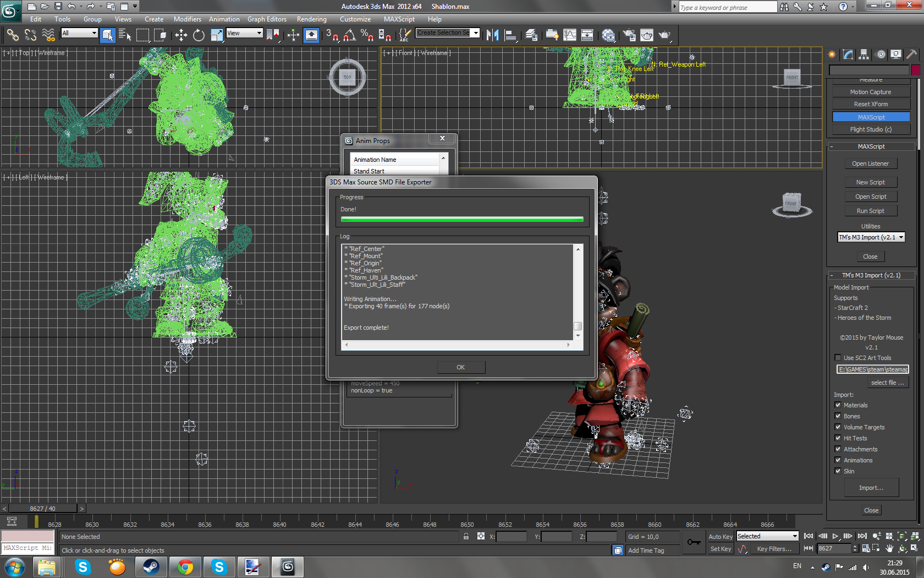Activate the Select and Rotate tool

click(199, 35)
